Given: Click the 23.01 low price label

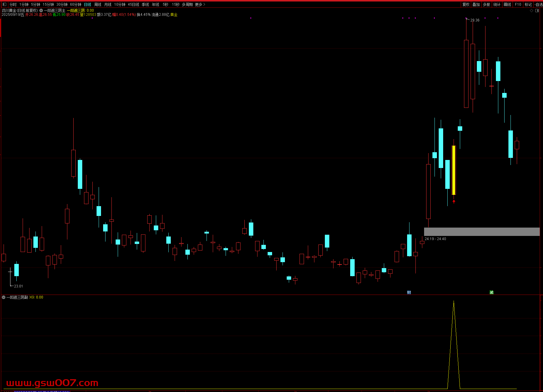Looking at the screenshot, I should tap(18, 286).
